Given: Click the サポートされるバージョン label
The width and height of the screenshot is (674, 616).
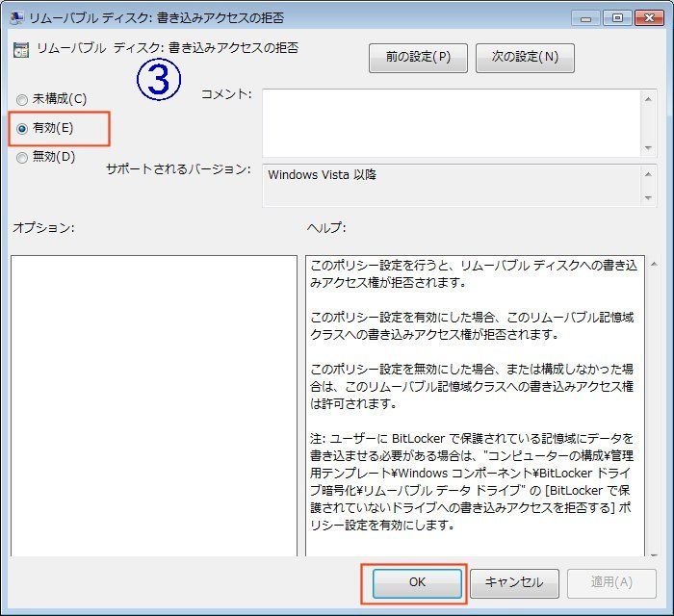Looking at the screenshot, I should pyautogui.click(x=178, y=169).
